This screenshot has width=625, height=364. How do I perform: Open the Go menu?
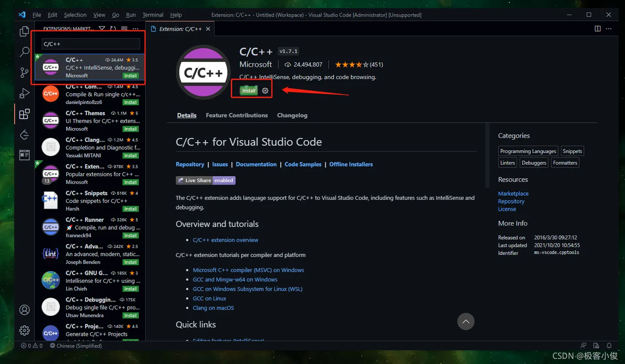coord(116,15)
